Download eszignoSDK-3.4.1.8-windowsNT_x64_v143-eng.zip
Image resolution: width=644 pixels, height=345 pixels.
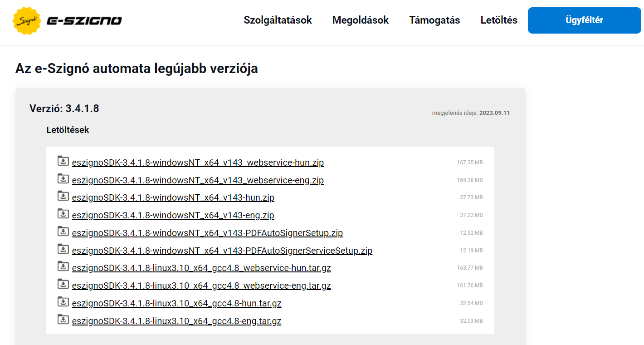[x=173, y=215]
